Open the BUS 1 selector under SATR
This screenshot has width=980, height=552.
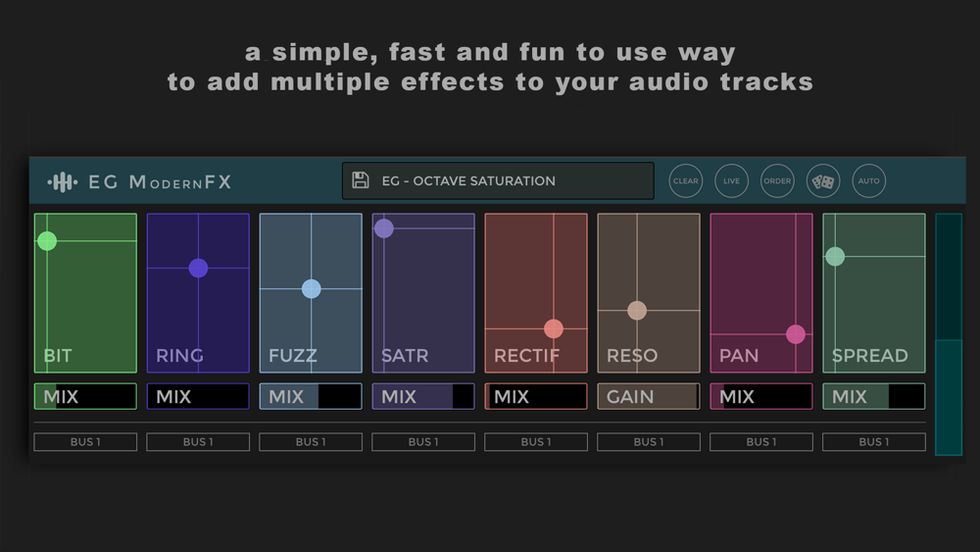pos(423,442)
